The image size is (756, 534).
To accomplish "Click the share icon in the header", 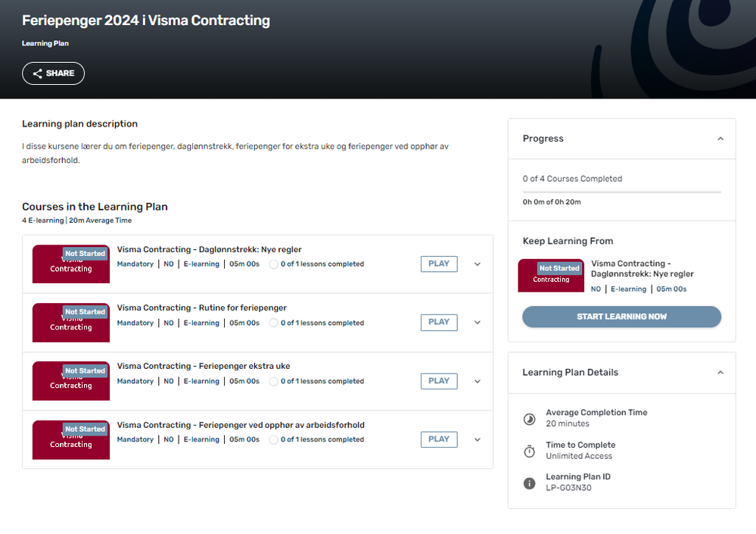I will (x=37, y=73).
